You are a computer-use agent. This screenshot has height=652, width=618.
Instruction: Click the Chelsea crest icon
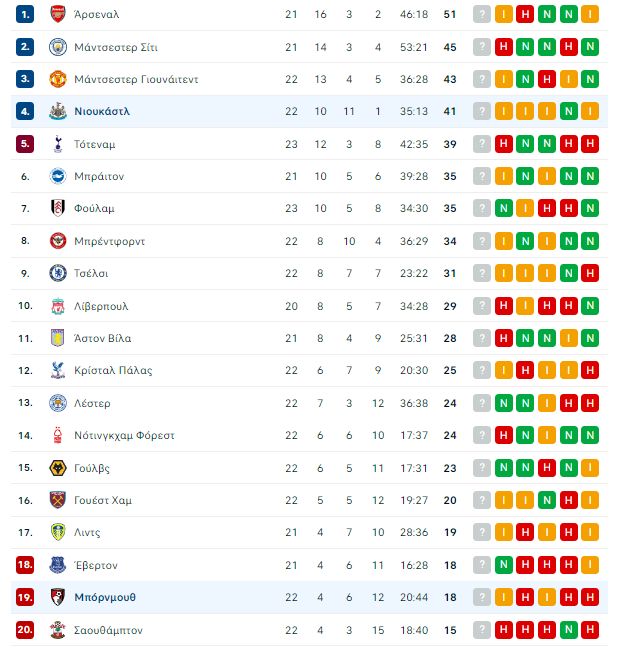coord(58,273)
